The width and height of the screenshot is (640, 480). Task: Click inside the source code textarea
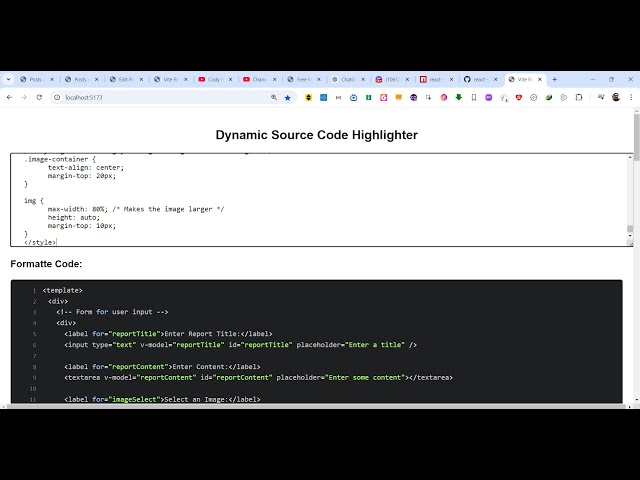coord(300,200)
